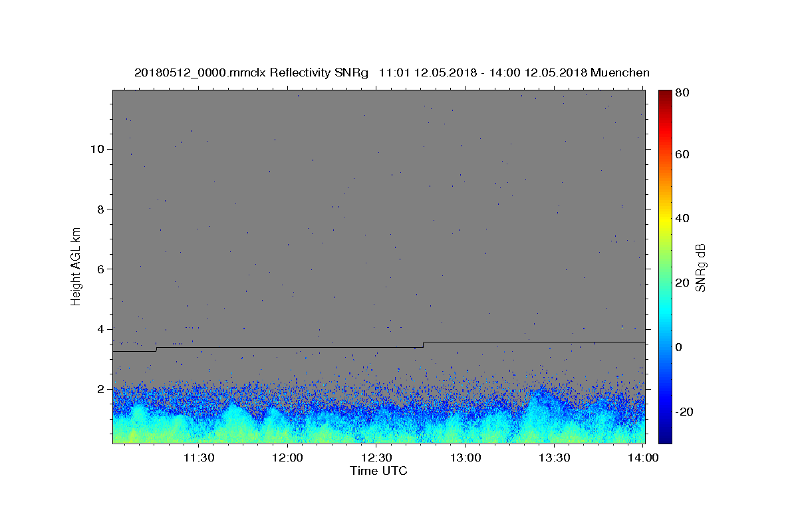This screenshot has height=532, width=798.
Task: Click the black step line near 3.5 km
Action: pyautogui.click(x=378, y=347)
